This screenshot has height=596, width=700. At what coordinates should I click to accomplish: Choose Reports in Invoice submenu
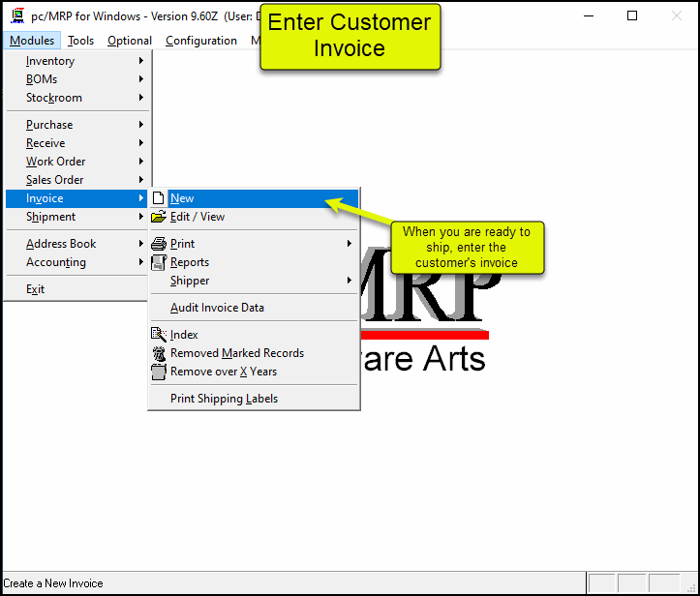[254, 262]
